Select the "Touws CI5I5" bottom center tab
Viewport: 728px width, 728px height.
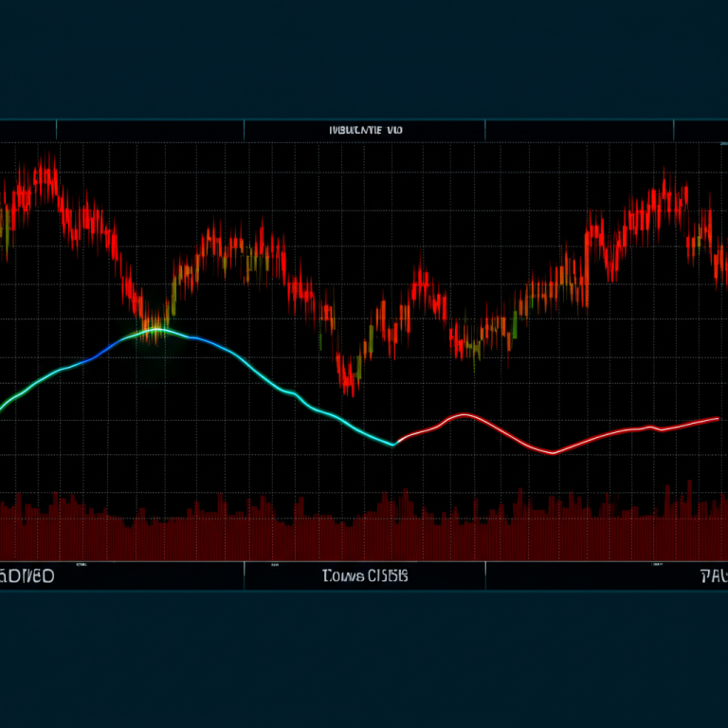tap(364, 575)
